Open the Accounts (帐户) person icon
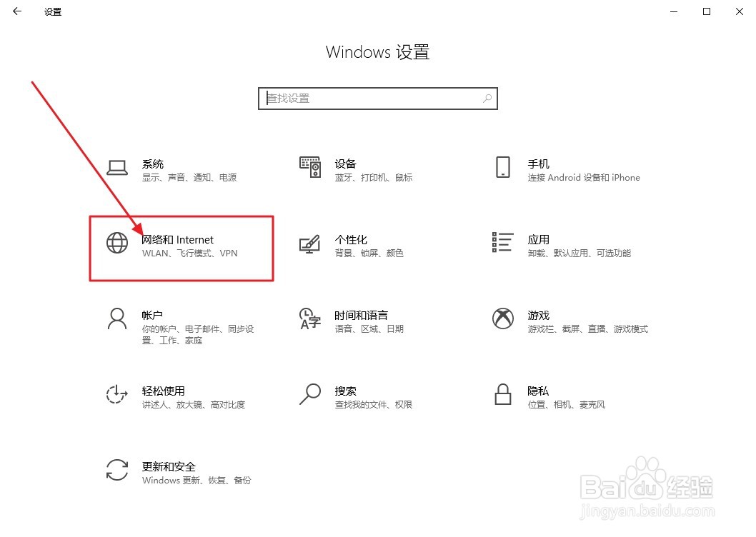756x537 pixels. 117,318
